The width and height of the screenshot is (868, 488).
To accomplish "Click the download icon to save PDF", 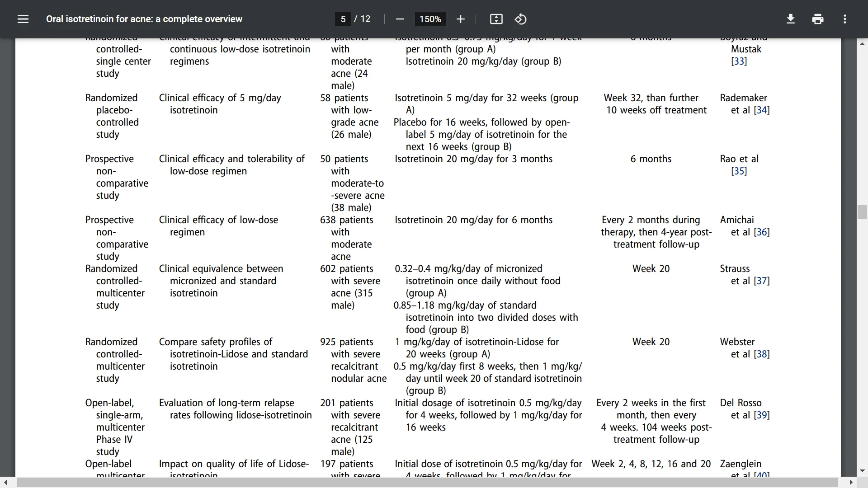I will (x=790, y=19).
